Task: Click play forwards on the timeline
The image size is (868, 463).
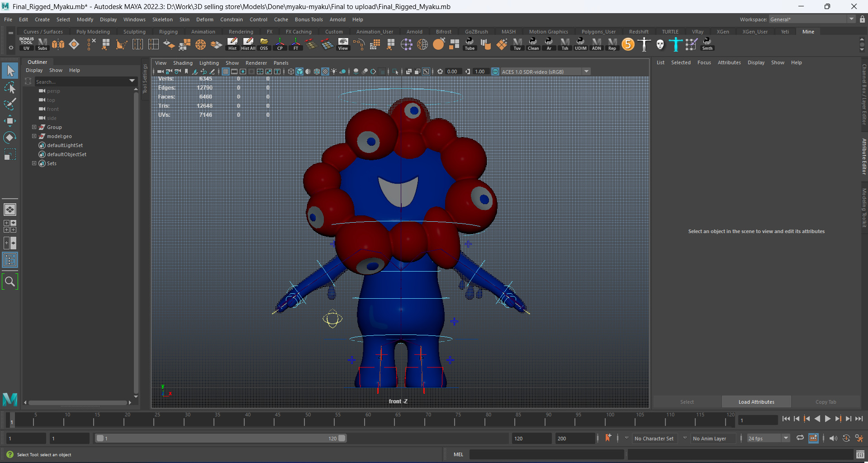Action: click(x=828, y=419)
